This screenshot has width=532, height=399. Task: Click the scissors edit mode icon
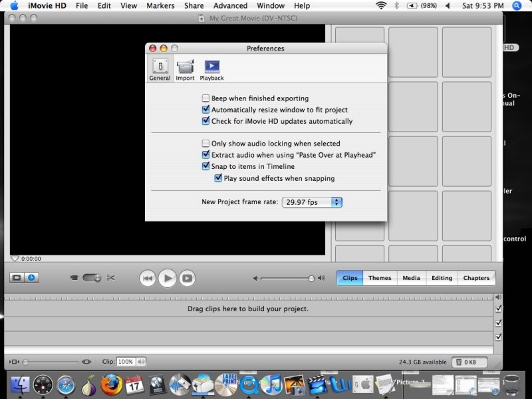tap(110, 278)
